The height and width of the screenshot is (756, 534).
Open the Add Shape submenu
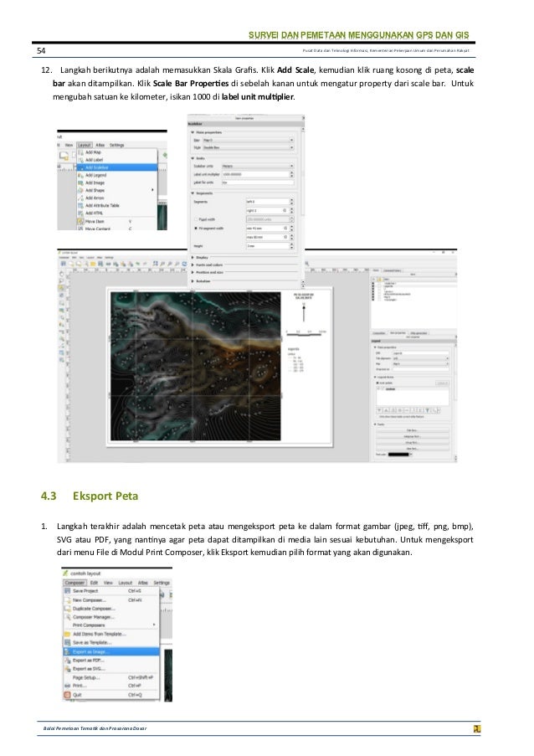(117, 190)
